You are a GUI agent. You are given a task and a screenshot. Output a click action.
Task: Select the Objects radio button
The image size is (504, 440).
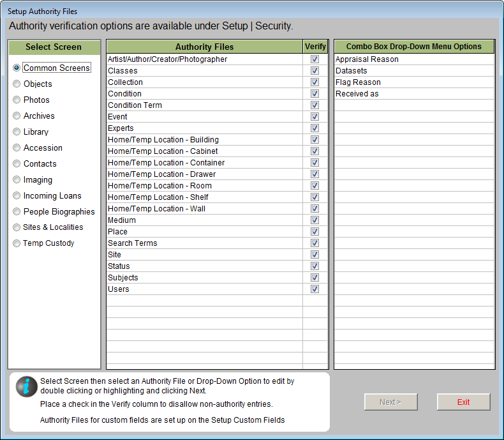(x=17, y=84)
